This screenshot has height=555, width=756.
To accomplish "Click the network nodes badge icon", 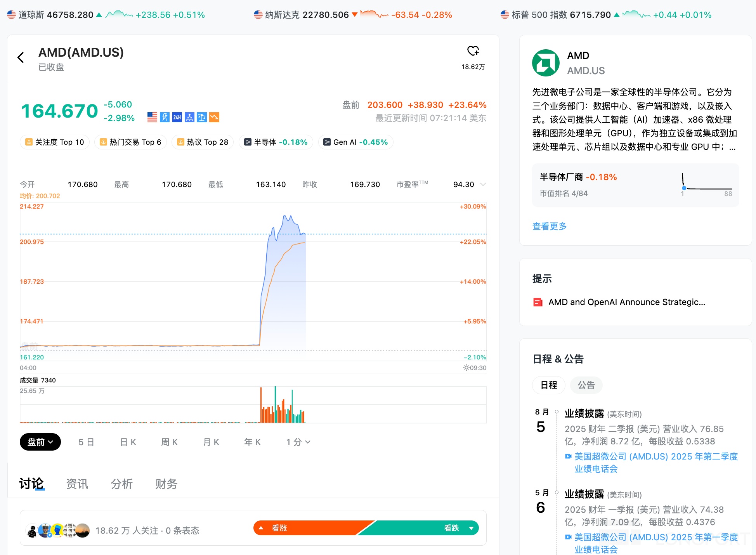I will pyautogui.click(x=189, y=117).
